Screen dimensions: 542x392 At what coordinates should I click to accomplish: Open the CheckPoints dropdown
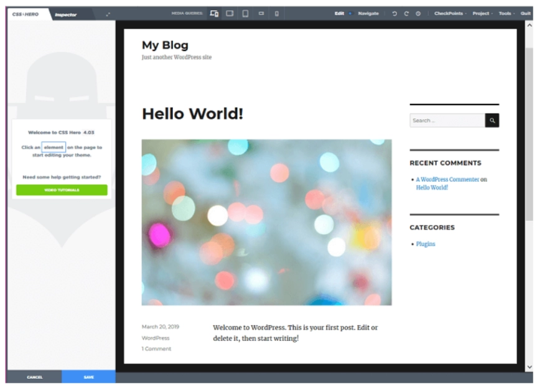(449, 14)
